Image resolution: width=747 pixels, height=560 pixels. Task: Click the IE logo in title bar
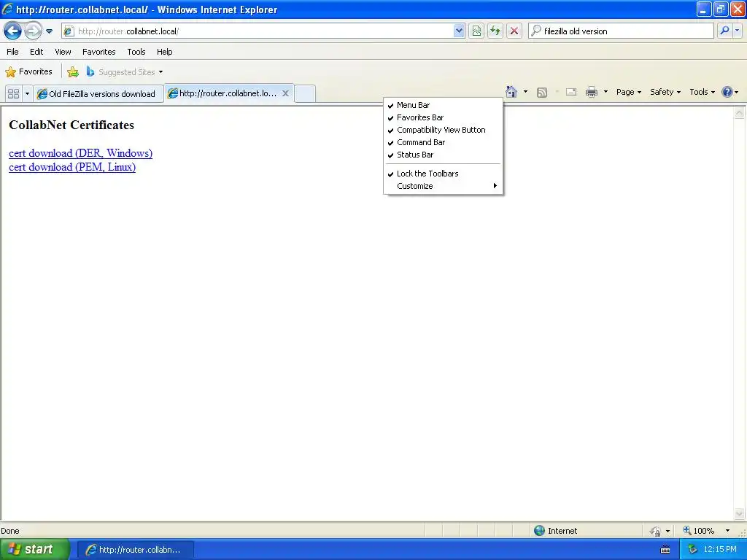pos(7,9)
